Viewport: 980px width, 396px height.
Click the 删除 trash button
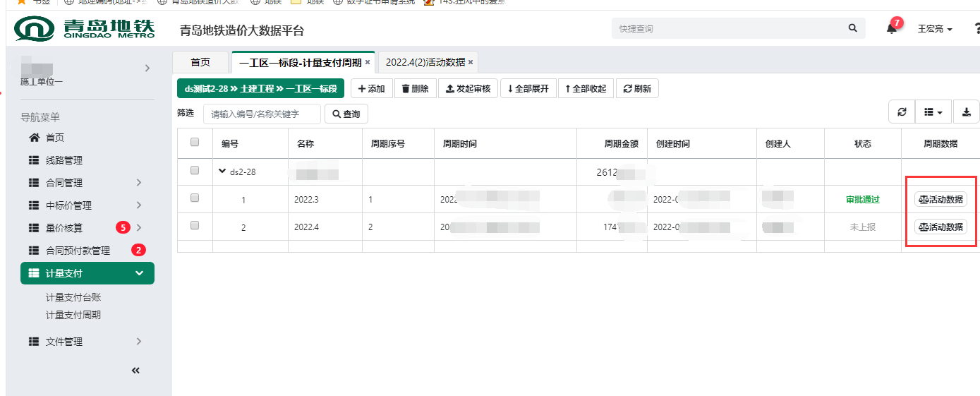[x=414, y=89]
